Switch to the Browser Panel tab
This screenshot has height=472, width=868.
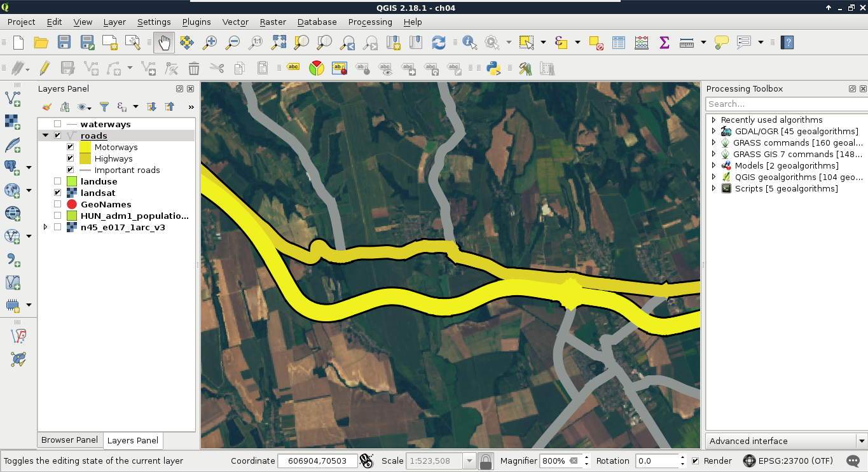(x=69, y=440)
